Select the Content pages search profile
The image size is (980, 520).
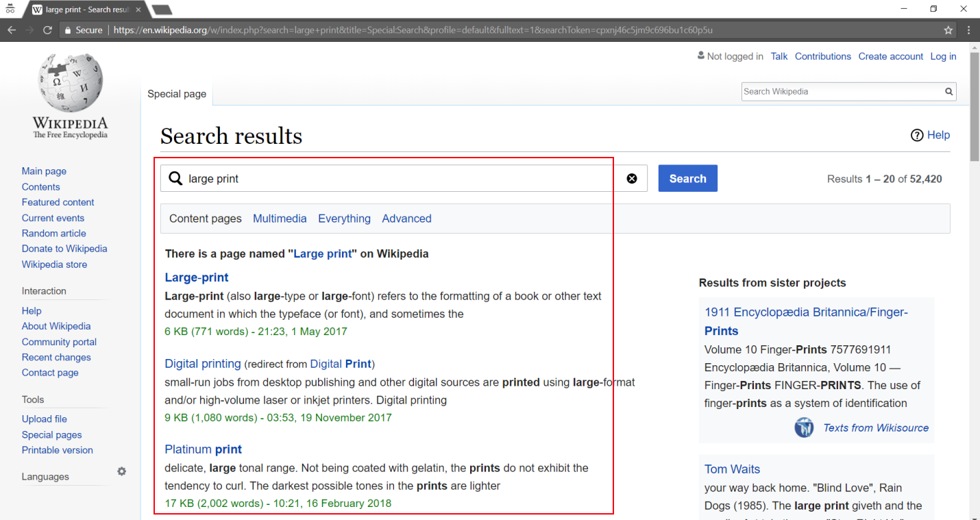(206, 219)
